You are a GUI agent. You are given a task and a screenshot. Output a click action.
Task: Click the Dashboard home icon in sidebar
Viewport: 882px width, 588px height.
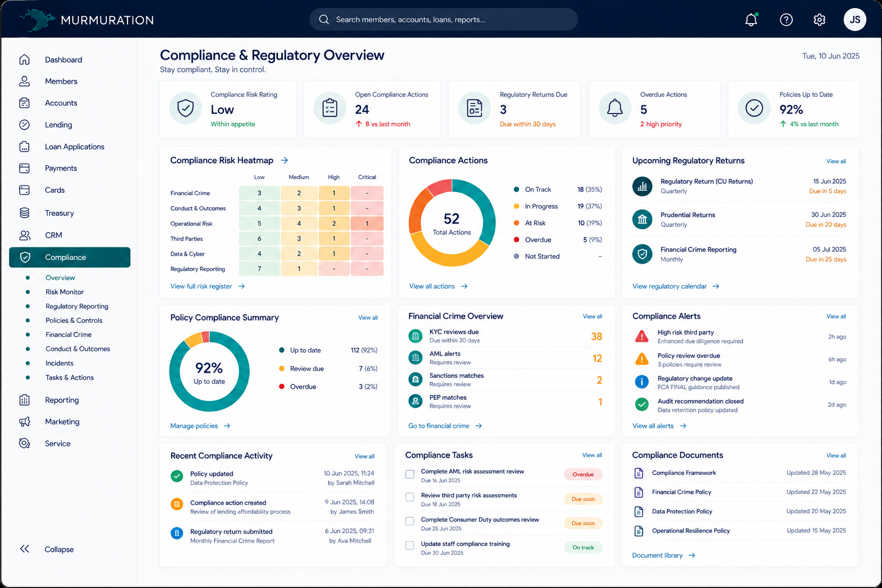point(24,60)
